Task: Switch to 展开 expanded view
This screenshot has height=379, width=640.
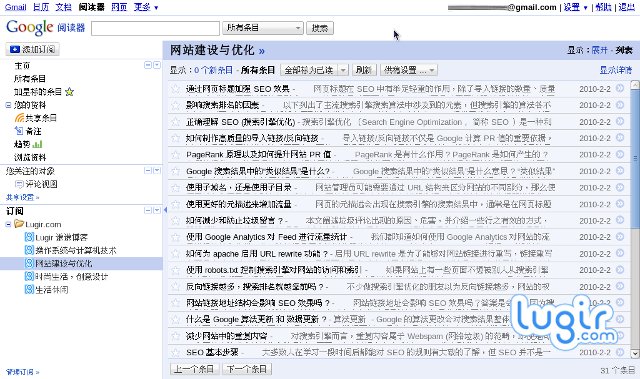Action: tap(599, 50)
